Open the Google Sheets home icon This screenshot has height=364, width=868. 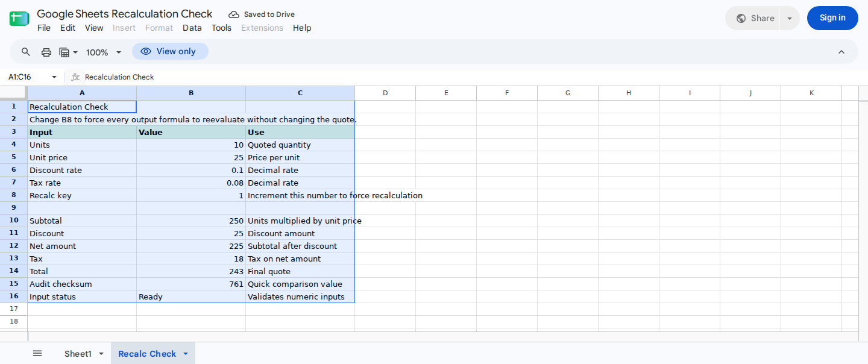tap(19, 19)
